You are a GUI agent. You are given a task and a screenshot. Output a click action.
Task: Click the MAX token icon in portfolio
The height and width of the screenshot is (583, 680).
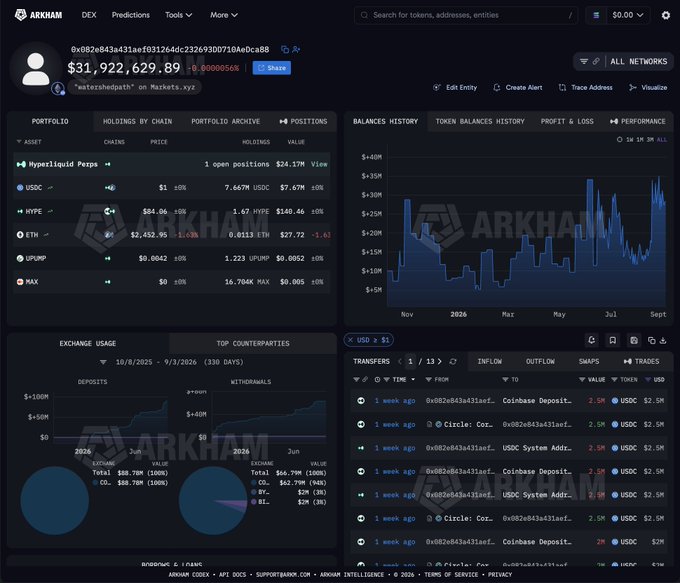tap(20, 282)
